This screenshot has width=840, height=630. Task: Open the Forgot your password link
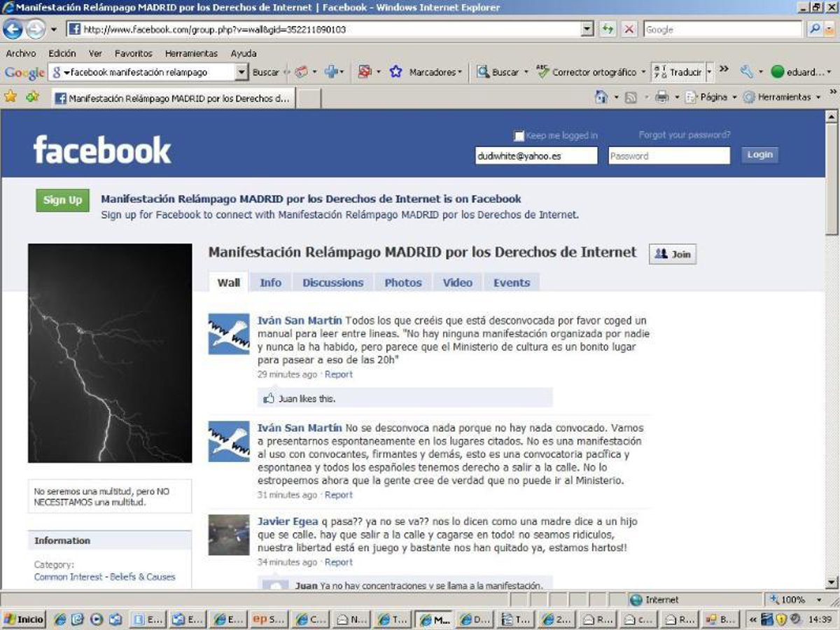[684, 135]
